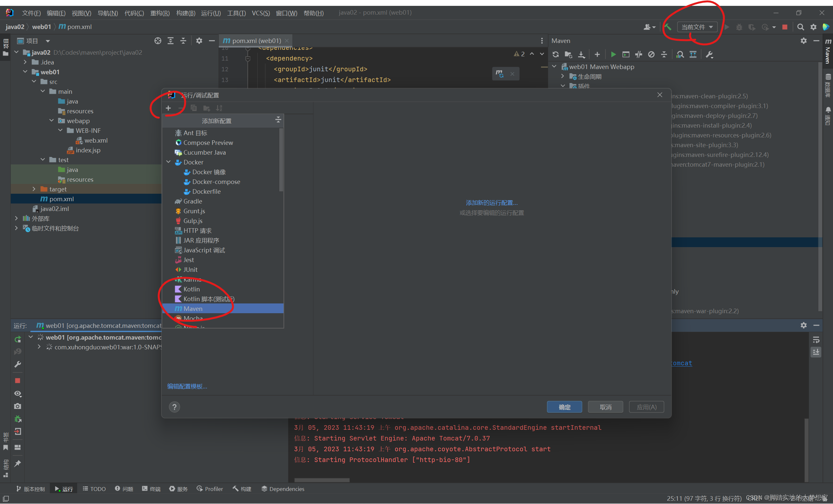The height and width of the screenshot is (504, 833).
Task: Click Maven download sources icon
Action: click(581, 54)
